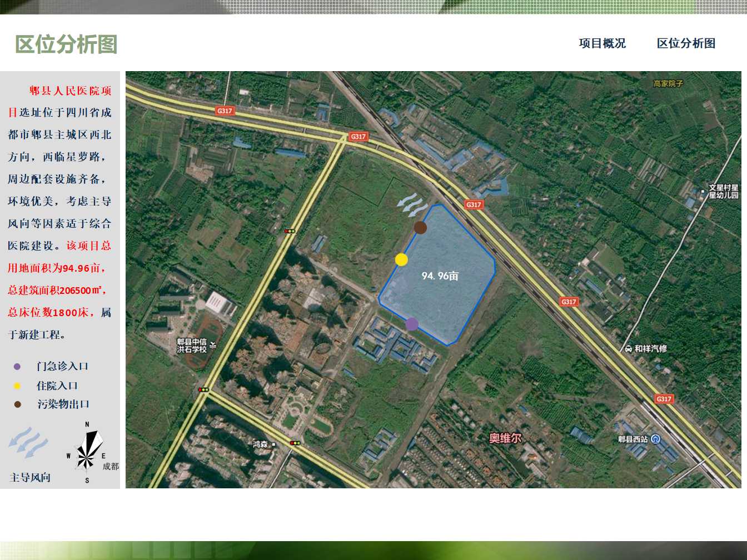
Task: Click the 主导风向 wind arrows icon
Action: coord(27,443)
